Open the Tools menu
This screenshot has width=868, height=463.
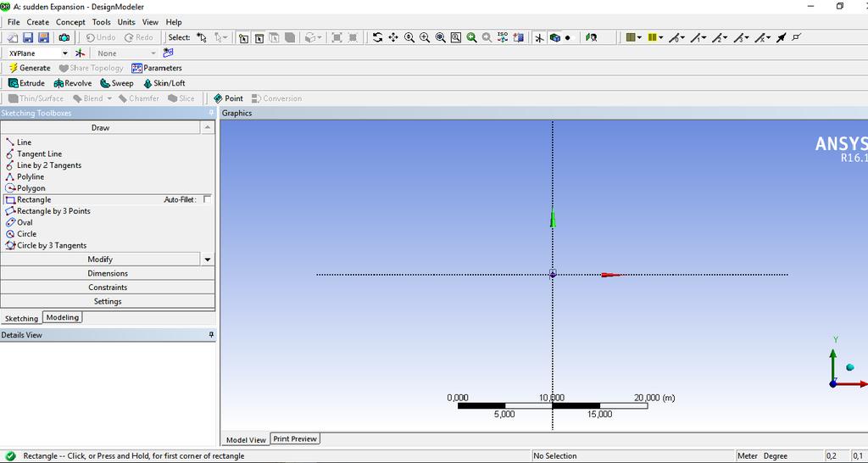(102, 22)
